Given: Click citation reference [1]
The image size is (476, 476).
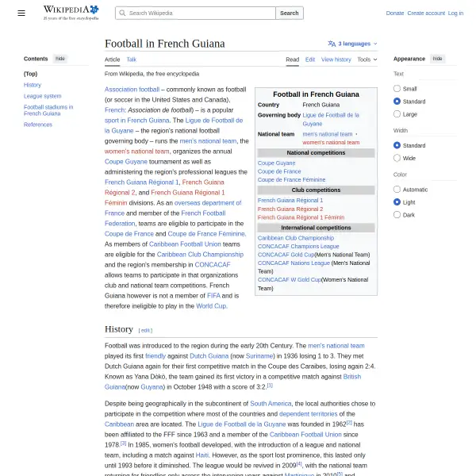Looking at the screenshot, I should coord(270,386).
